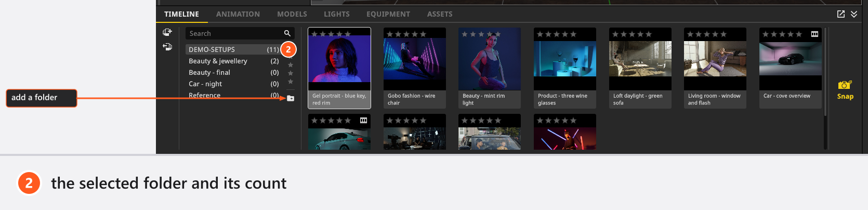
Task: Pop out the panel with the external-window icon
Action: pyautogui.click(x=841, y=14)
